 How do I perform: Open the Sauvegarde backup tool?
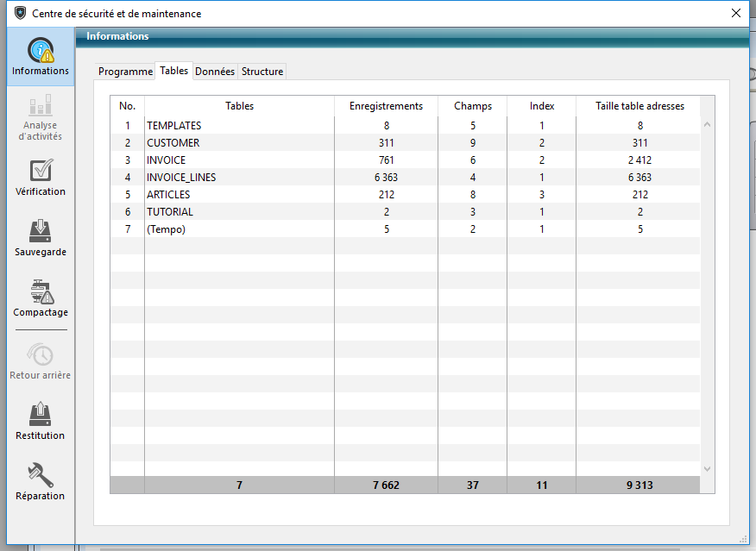[x=41, y=231]
